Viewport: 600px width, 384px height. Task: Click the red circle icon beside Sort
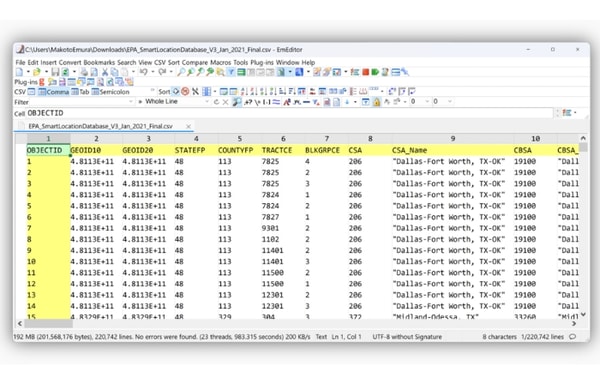(x=185, y=91)
